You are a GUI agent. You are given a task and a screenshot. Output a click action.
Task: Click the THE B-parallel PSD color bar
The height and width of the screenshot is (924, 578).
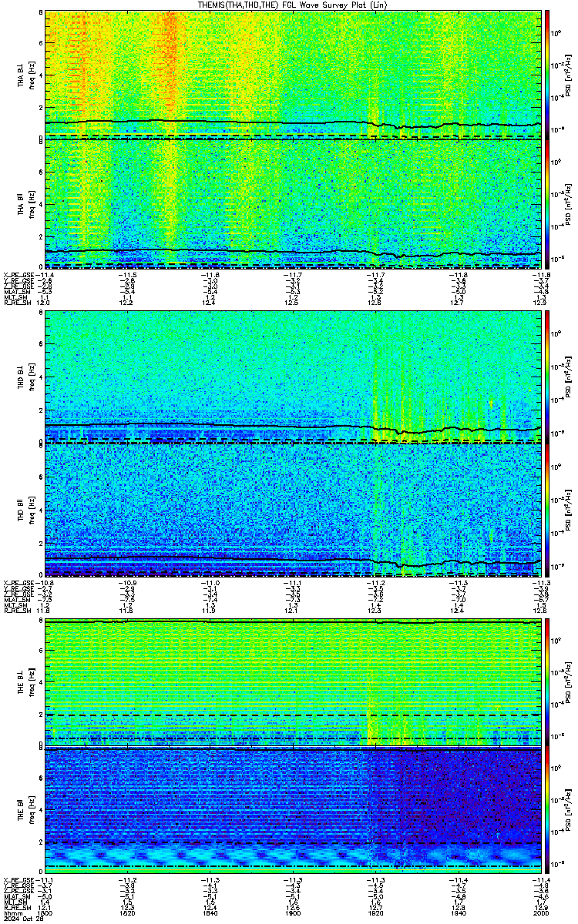tap(548, 810)
